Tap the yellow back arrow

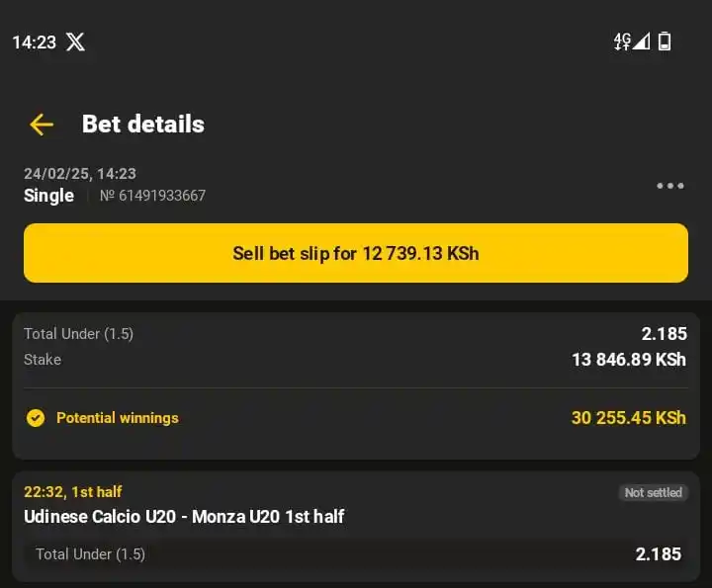pyautogui.click(x=42, y=125)
